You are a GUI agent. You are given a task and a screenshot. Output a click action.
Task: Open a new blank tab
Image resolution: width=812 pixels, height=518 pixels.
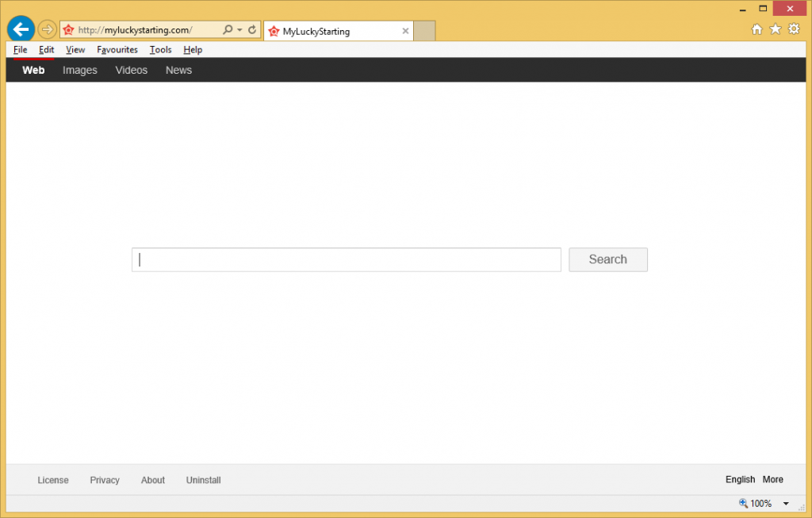coord(425,31)
